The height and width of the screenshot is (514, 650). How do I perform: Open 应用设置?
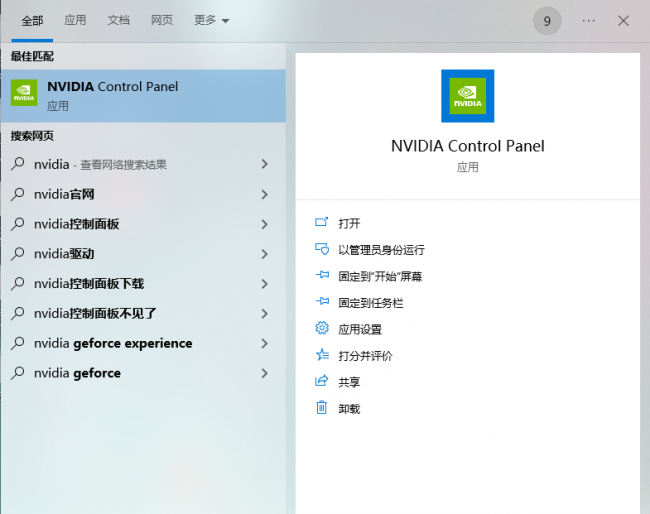[360, 330]
